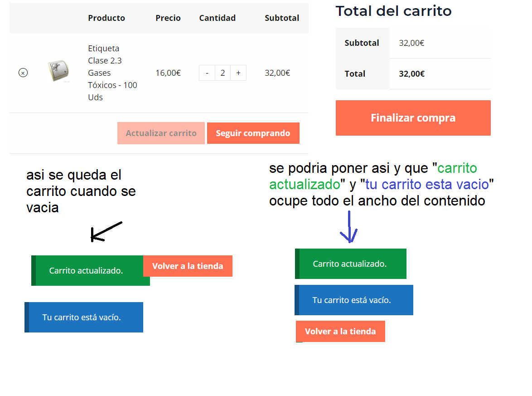The width and height of the screenshot is (532, 396).
Task: Open the Etiqueta Clase 2.3 Gases Tóxicos product link
Action: pyautogui.click(x=112, y=73)
